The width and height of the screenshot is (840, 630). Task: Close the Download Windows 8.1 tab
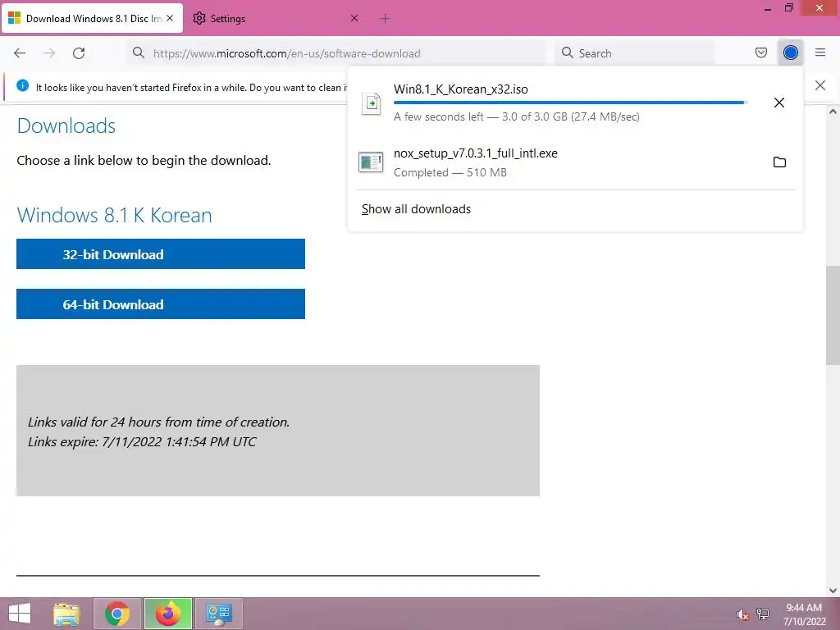(x=170, y=18)
